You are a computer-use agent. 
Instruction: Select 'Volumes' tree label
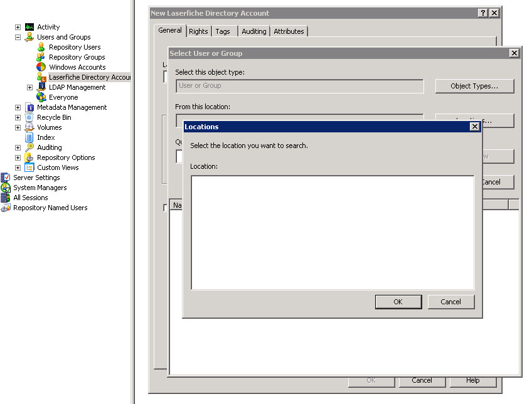tap(50, 127)
